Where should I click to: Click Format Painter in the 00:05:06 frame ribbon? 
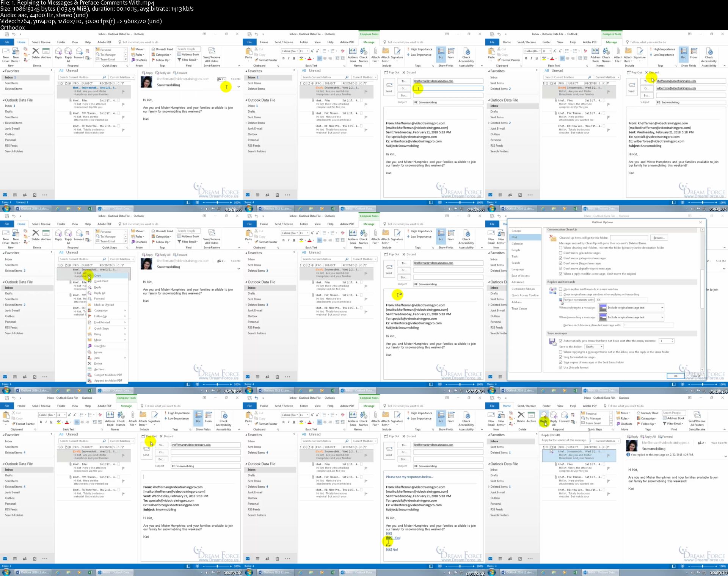[x=265, y=242]
